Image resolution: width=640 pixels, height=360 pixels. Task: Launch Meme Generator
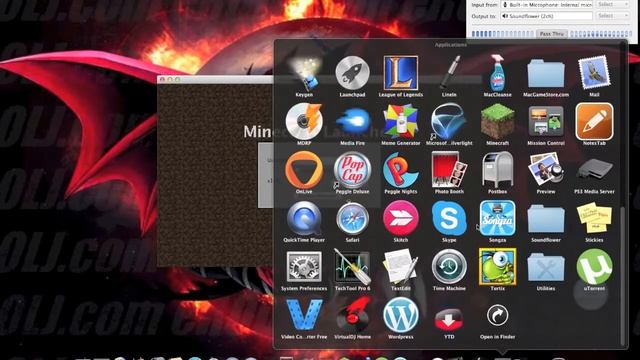401,122
